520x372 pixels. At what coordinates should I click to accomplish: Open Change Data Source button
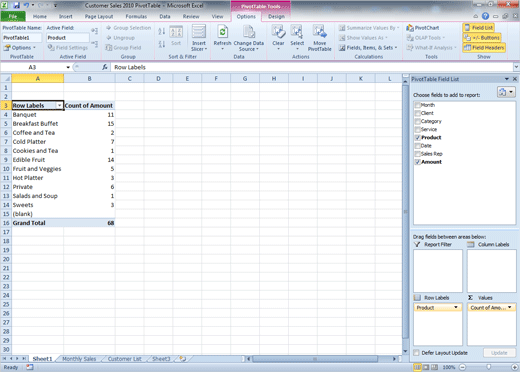coord(249,38)
